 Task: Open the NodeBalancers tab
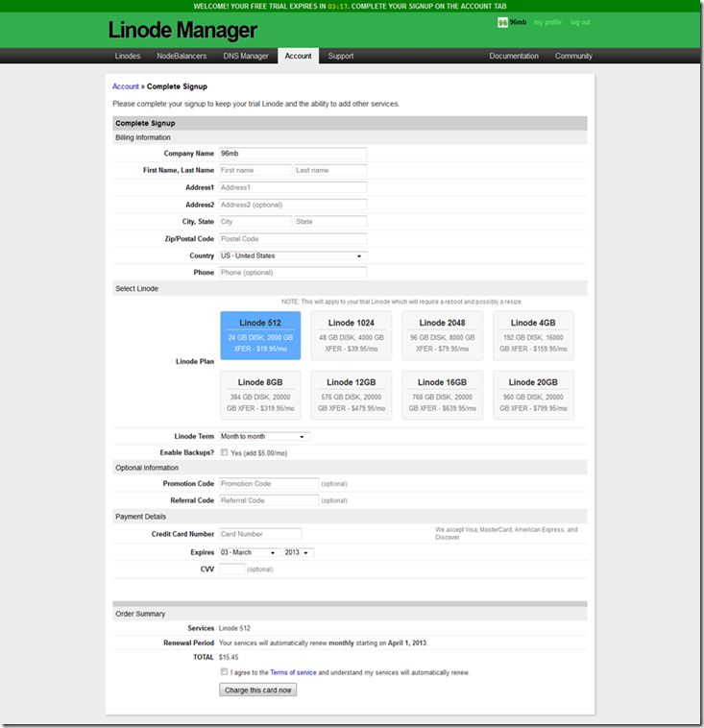coord(182,56)
